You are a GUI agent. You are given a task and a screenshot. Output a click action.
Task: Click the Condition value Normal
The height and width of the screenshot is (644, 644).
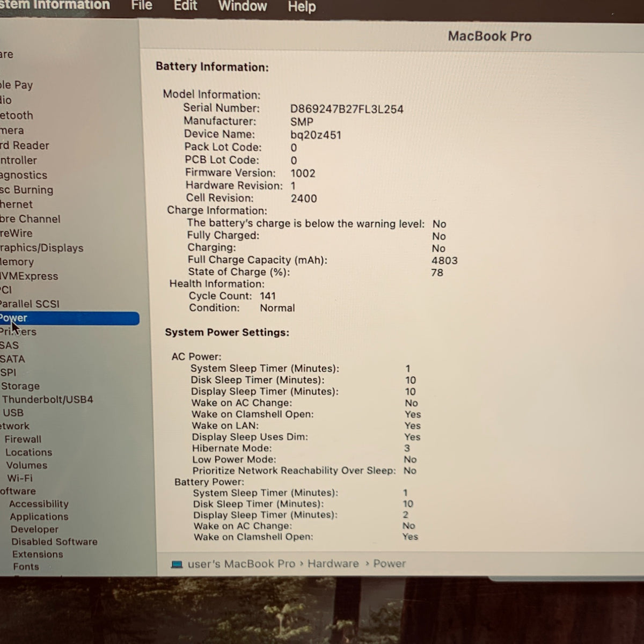pyautogui.click(x=277, y=308)
